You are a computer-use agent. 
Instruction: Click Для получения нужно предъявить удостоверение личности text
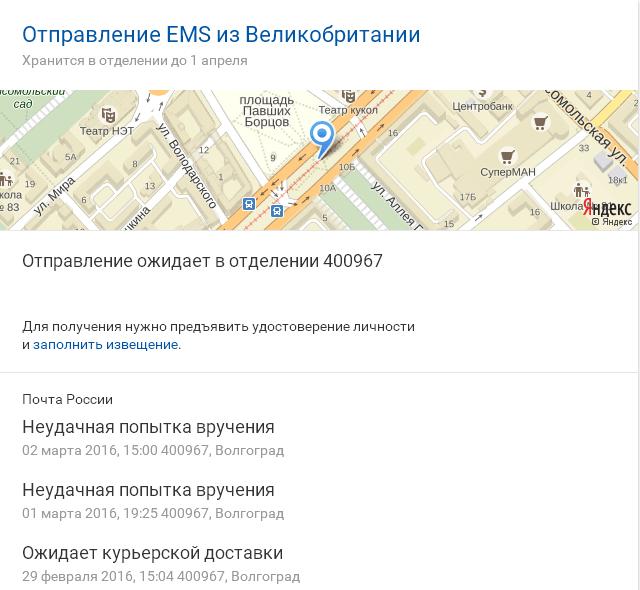[218, 327]
